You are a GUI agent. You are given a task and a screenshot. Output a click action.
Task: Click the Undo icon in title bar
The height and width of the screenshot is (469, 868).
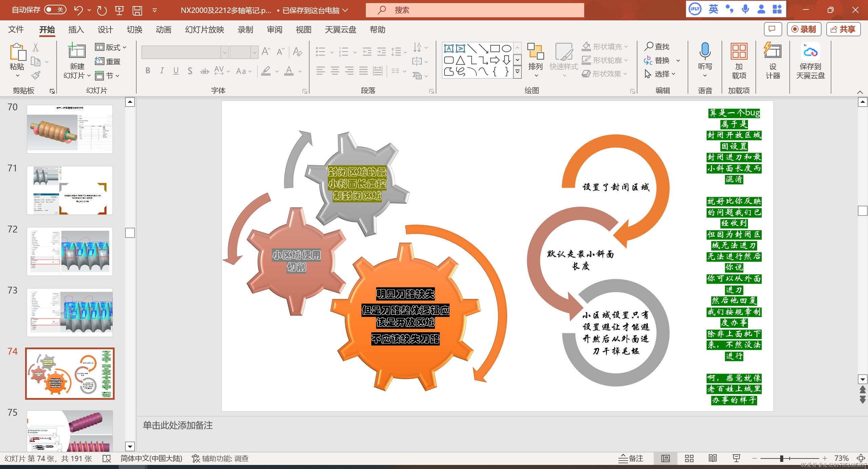tap(78, 10)
